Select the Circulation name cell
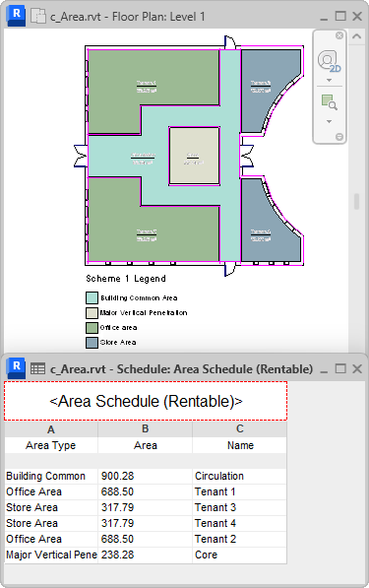This screenshot has width=369, height=588. click(x=240, y=476)
